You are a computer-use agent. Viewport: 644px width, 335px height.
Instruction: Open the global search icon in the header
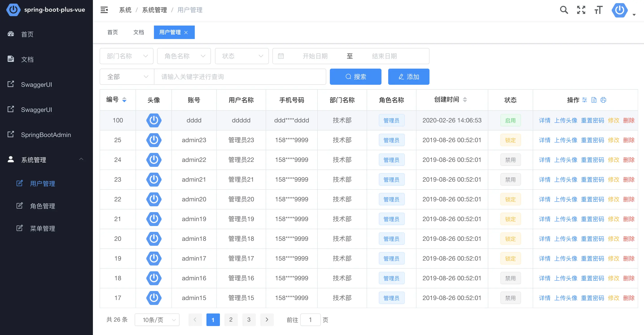(564, 10)
